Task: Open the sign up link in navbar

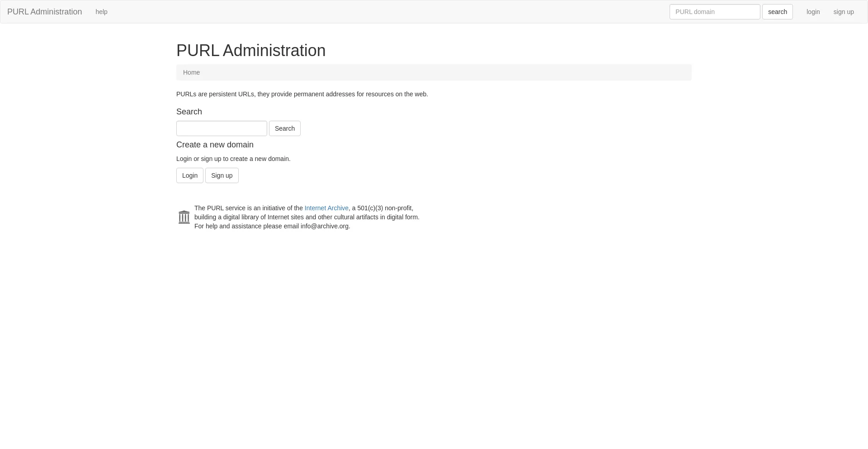Action: 844,12
